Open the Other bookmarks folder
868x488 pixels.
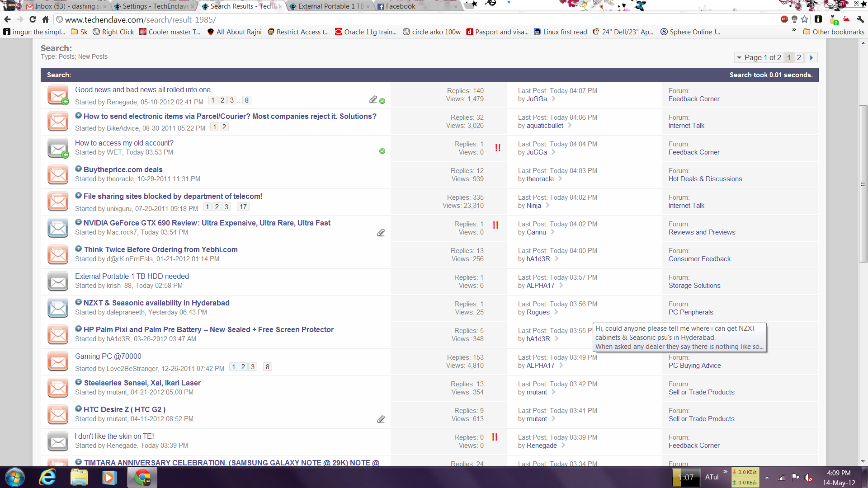[834, 32]
